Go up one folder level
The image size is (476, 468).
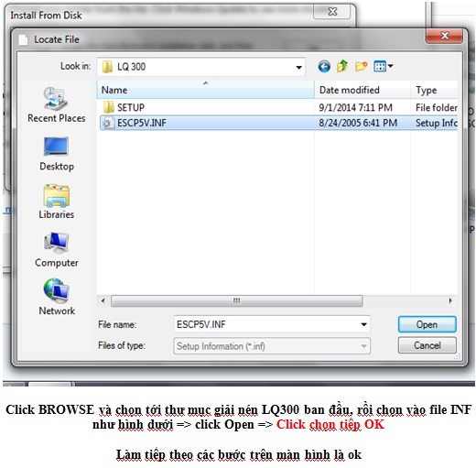pyautogui.click(x=342, y=66)
